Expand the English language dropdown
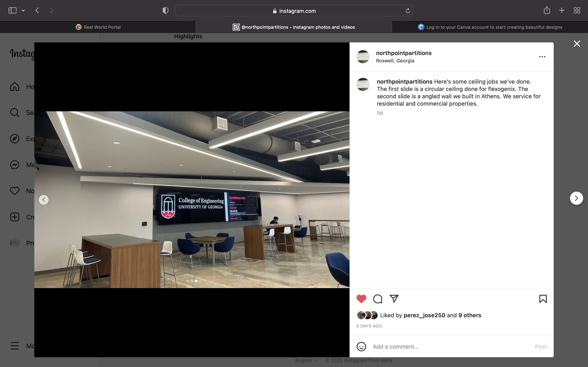This screenshot has height=367, width=588. (307, 360)
